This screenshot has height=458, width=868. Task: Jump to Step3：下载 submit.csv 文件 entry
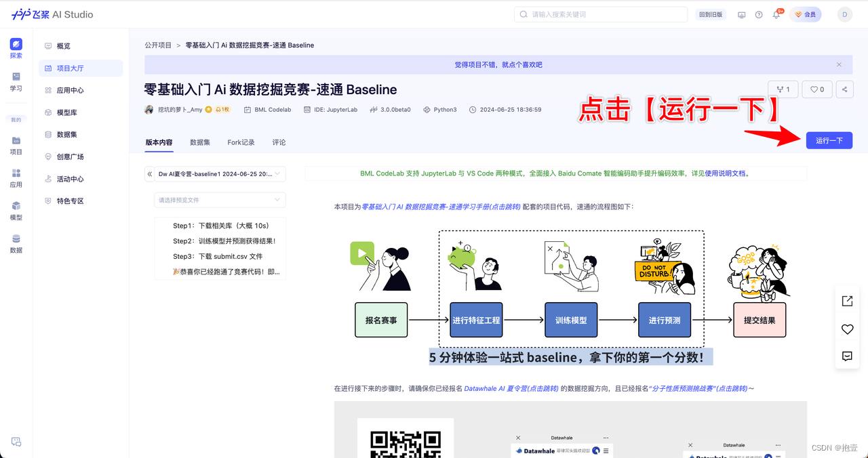[218, 257]
